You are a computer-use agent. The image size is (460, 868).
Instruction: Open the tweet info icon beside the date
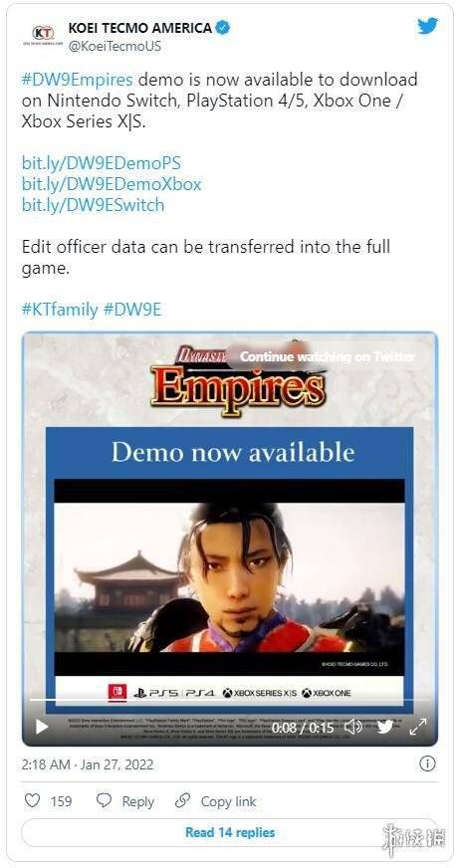[x=427, y=764]
